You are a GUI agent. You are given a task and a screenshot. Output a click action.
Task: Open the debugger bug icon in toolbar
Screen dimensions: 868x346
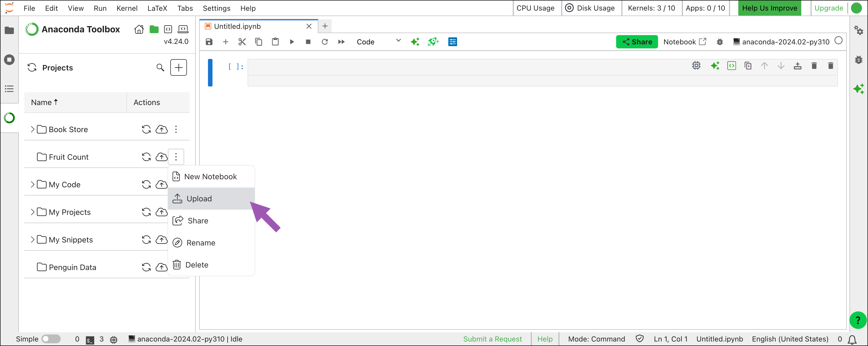[719, 42]
